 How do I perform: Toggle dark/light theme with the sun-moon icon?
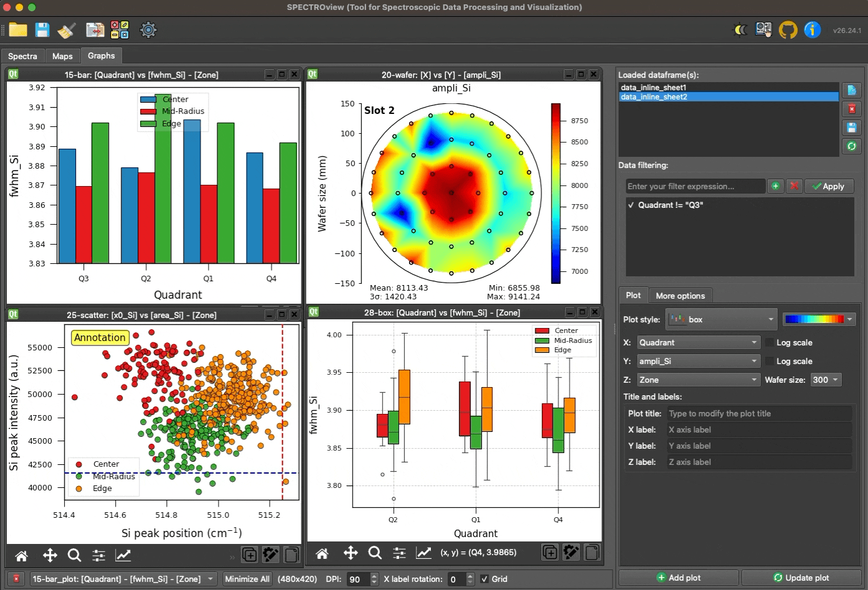[740, 29]
